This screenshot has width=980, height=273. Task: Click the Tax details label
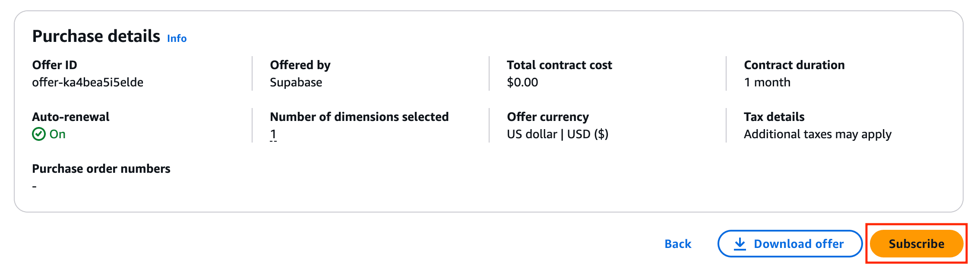point(774,117)
